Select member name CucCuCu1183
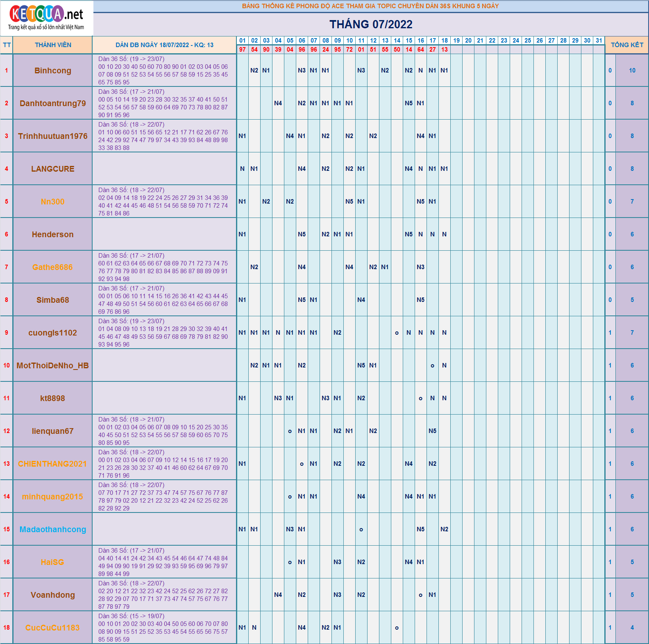The height and width of the screenshot is (644, 649). pyautogui.click(x=53, y=628)
